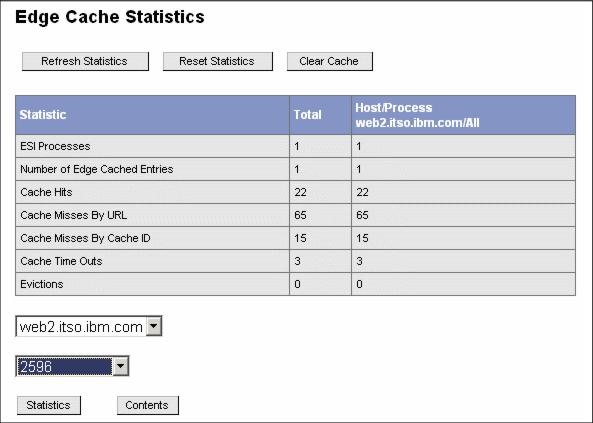Select the Evictions row label
The height and width of the screenshot is (423, 593).
point(42,285)
